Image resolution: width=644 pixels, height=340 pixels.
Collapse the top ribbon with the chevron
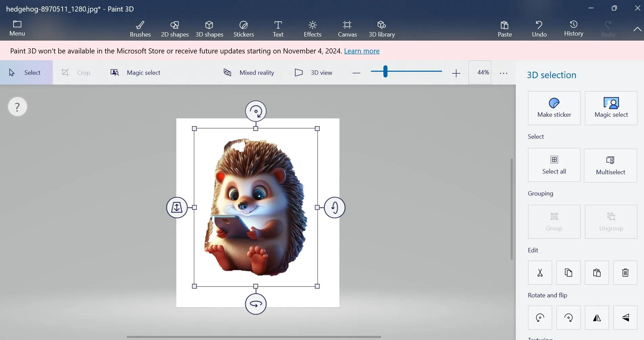[x=637, y=29]
